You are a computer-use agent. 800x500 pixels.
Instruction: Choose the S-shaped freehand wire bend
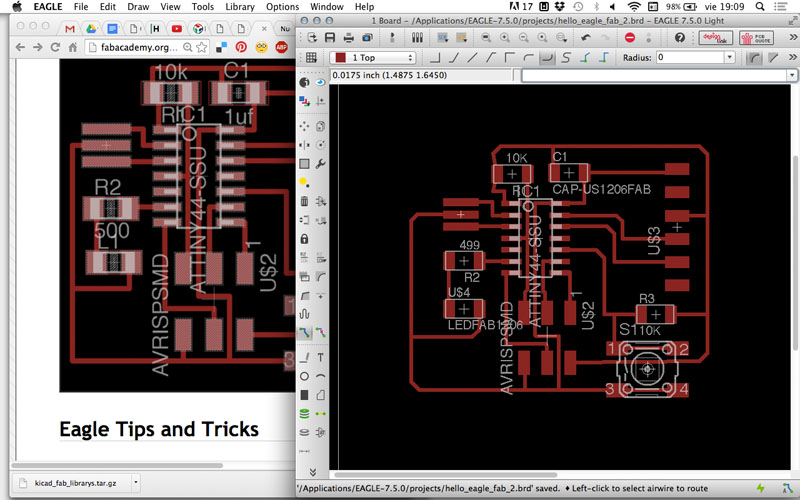[565, 58]
